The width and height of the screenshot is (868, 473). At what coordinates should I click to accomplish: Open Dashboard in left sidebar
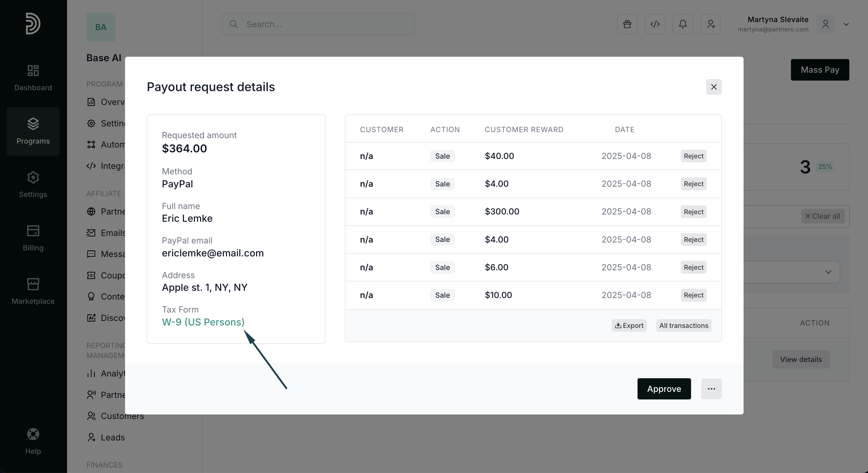[33, 78]
